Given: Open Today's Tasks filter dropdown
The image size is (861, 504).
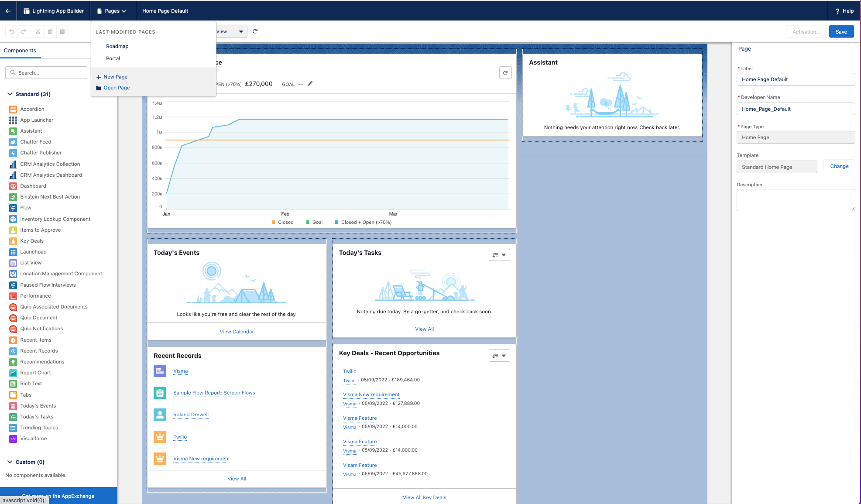Looking at the screenshot, I should (499, 255).
